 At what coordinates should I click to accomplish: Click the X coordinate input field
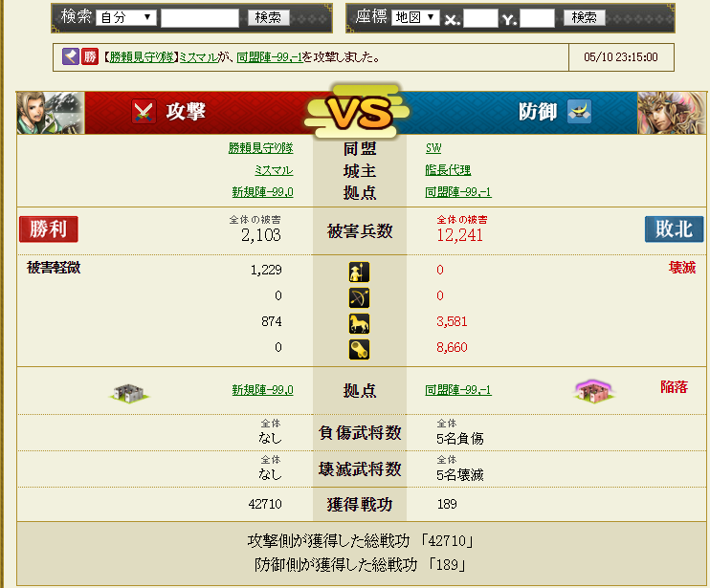coord(480,18)
